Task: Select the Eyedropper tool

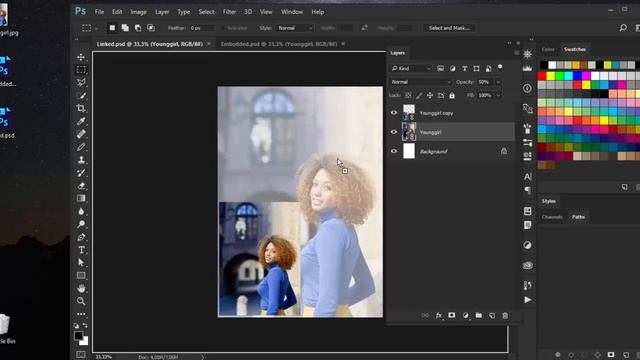Action: (81, 121)
